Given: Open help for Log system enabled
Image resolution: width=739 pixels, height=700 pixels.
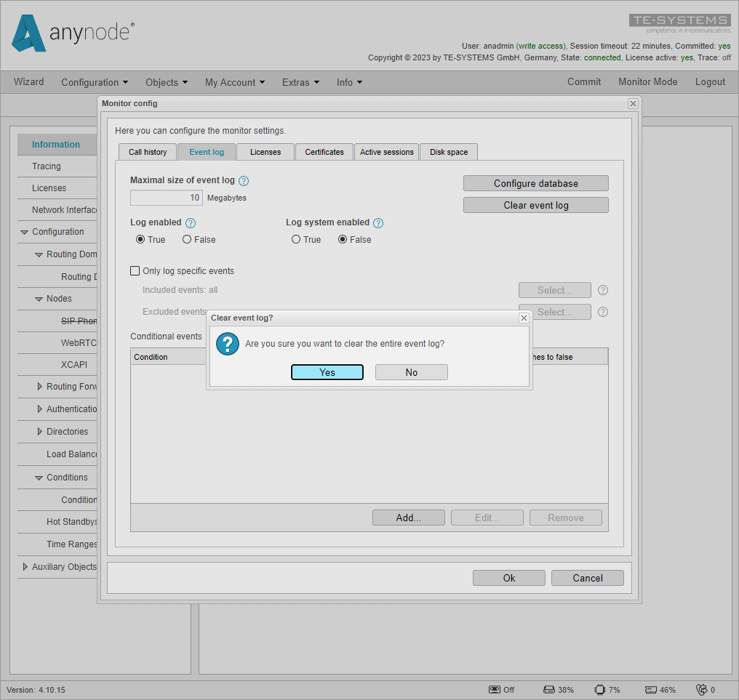Looking at the screenshot, I should (378, 222).
